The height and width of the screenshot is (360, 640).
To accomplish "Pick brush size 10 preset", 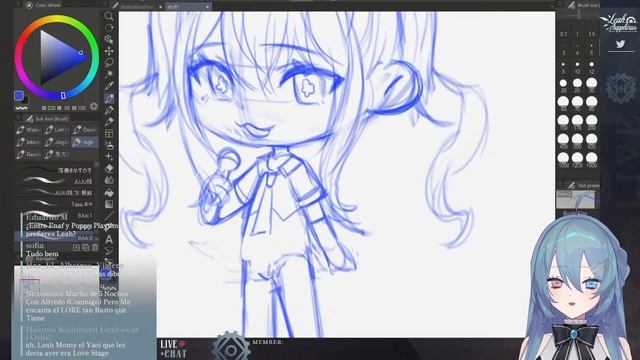I will (x=577, y=68).
